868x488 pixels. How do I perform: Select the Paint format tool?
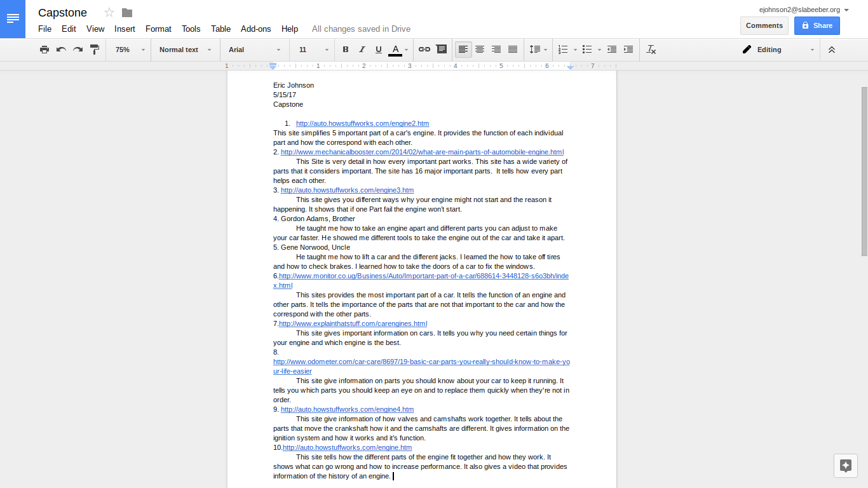click(95, 50)
